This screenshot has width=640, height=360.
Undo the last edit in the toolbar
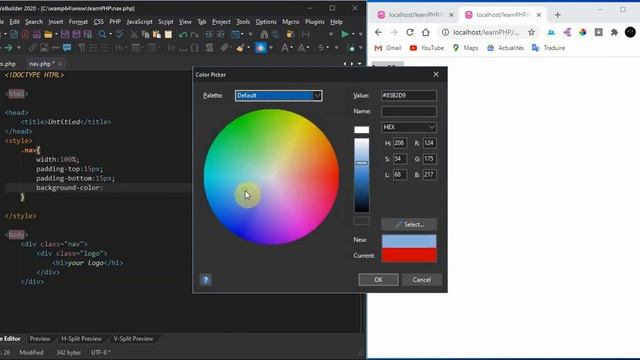pos(182,34)
